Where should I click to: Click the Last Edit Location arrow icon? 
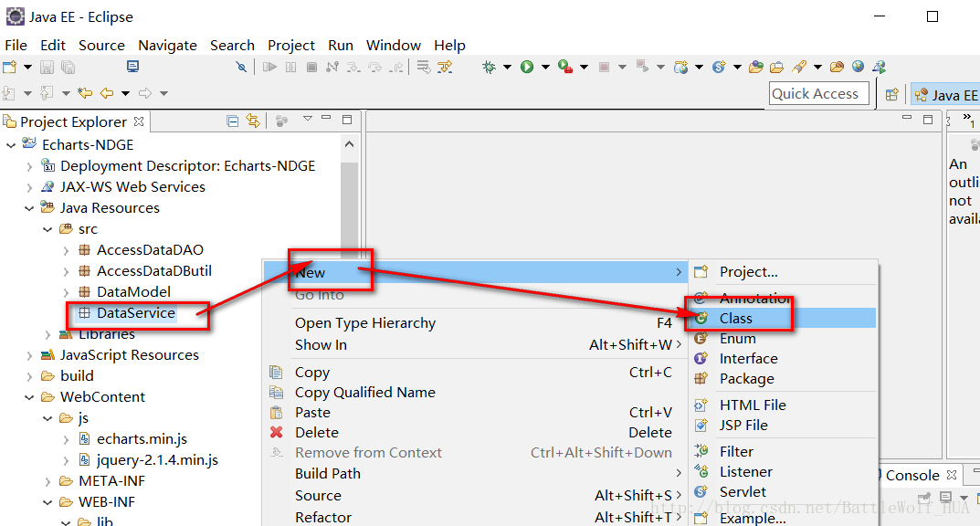pos(85,93)
